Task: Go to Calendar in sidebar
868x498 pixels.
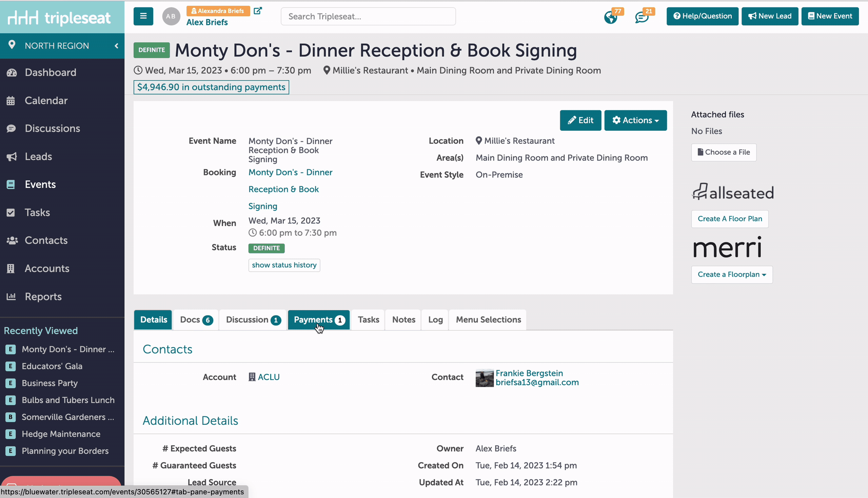Action: click(x=46, y=100)
